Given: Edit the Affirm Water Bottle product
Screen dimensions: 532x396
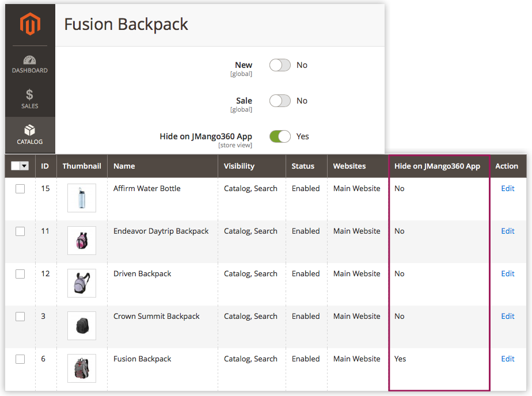Looking at the screenshot, I should (x=508, y=189).
